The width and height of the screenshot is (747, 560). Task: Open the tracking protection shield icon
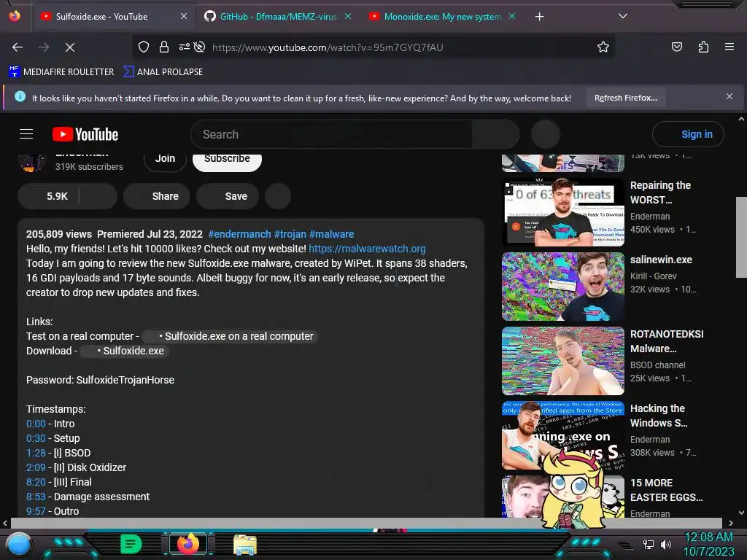[x=144, y=47]
